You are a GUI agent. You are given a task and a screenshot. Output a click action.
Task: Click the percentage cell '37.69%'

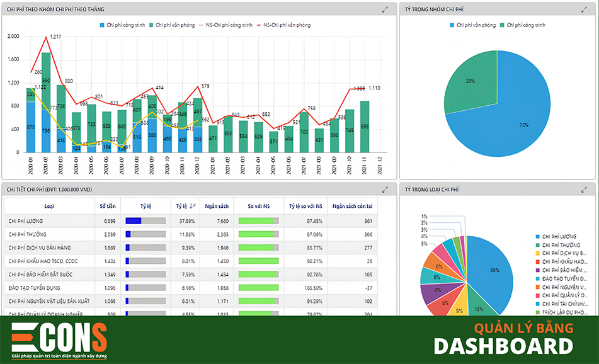187,221
